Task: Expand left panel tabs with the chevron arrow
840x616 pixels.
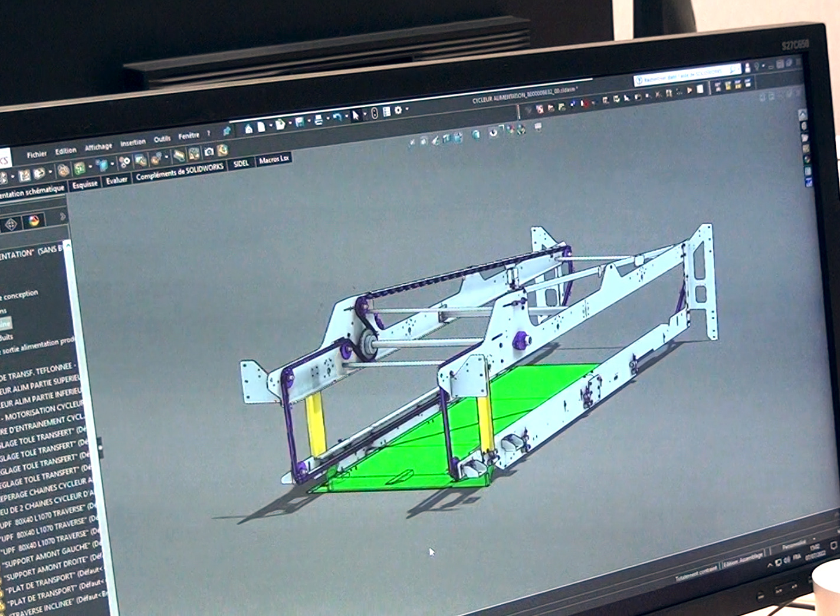Action: 63,217
